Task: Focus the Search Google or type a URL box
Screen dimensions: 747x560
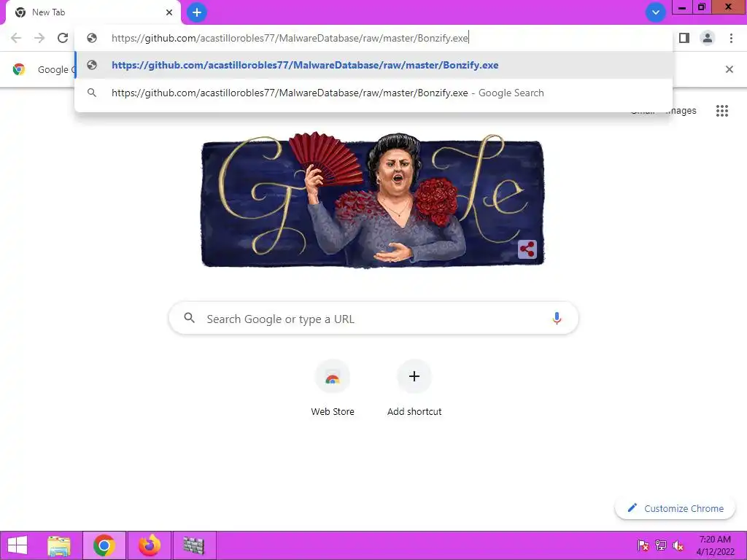Action: (373, 318)
